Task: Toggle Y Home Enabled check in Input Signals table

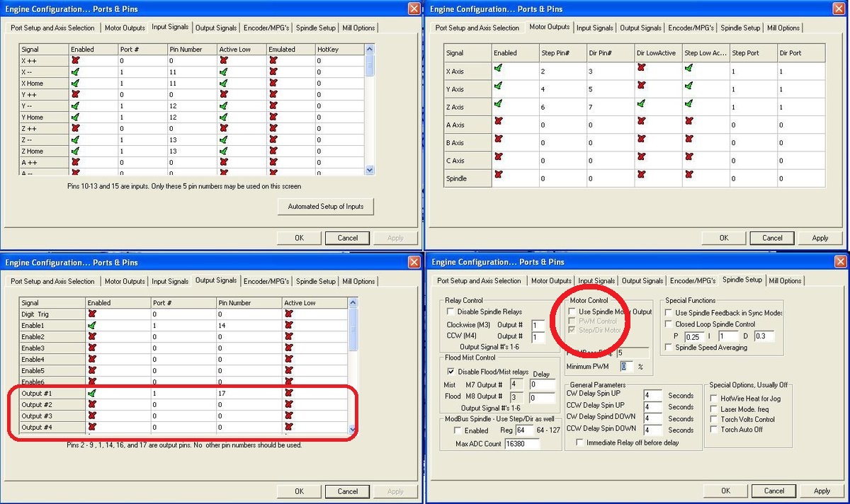Action: point(75,118)
